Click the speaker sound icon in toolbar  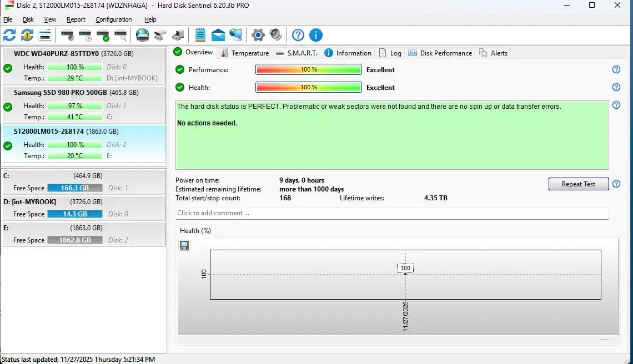pyautogui.click(x=275, y=36)
